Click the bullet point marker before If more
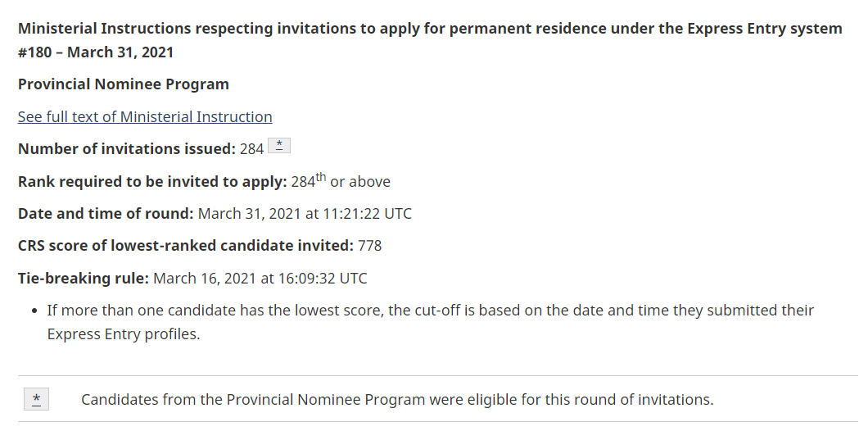Image resolution: width=868 pixels, height=431 pixels. pyautogui.click(x=35, y=311)
